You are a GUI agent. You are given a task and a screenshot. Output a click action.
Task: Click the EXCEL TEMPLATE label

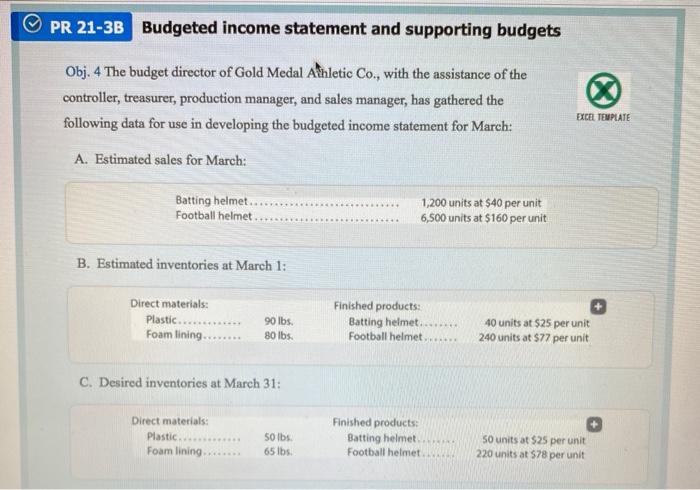(603, 117)
